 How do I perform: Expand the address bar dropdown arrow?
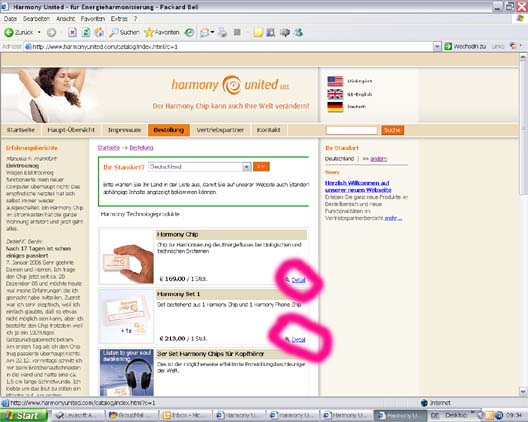point(437,46)
